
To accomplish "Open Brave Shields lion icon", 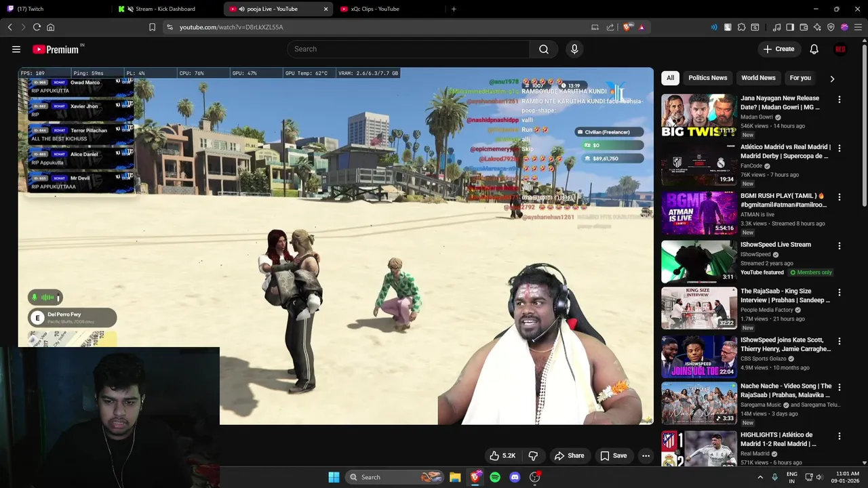I will click(x=627, y=27).
